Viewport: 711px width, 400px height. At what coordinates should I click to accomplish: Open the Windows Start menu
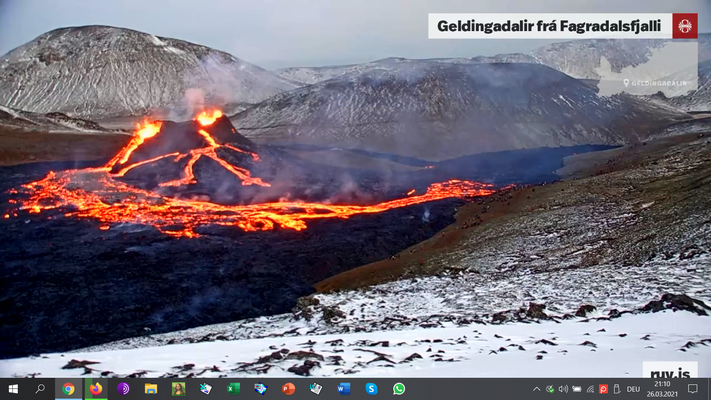[13, 389]
